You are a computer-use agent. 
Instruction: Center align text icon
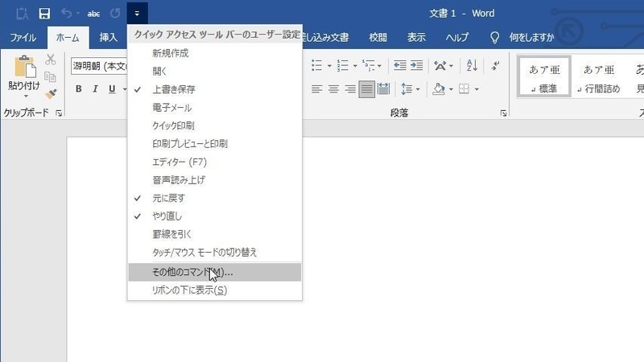(x=333, y=89)
